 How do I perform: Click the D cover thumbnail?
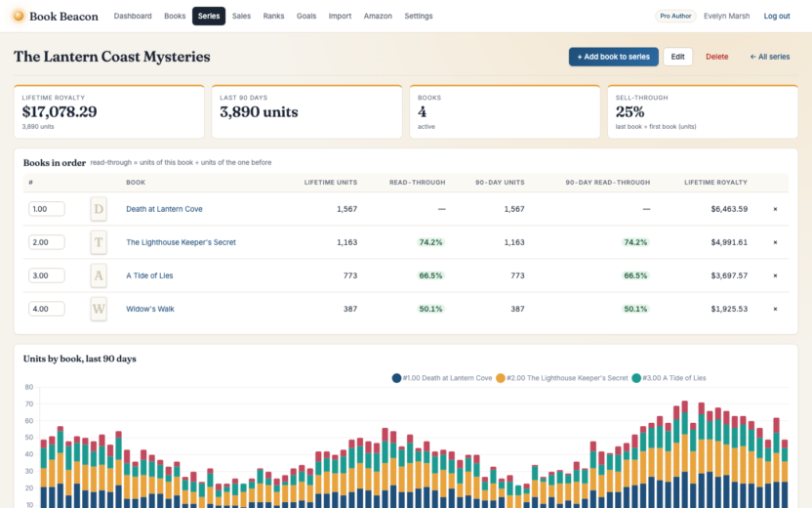(99, 209)
